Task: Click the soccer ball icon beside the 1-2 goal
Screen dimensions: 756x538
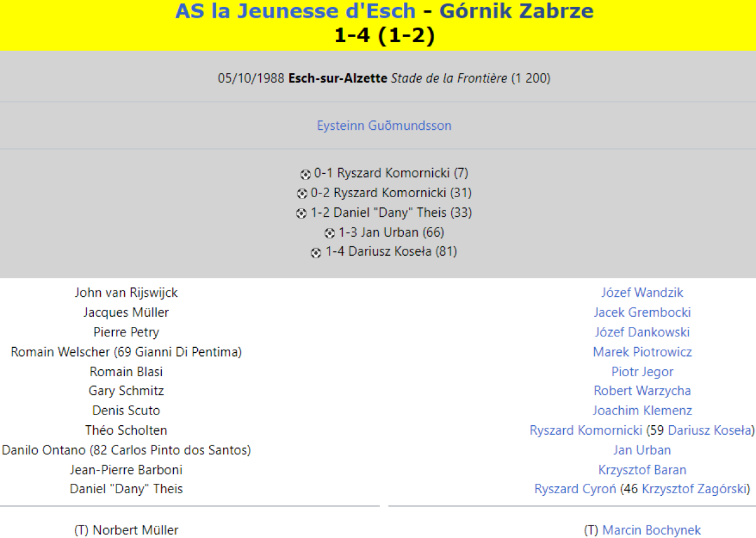Action: [301, 214]
